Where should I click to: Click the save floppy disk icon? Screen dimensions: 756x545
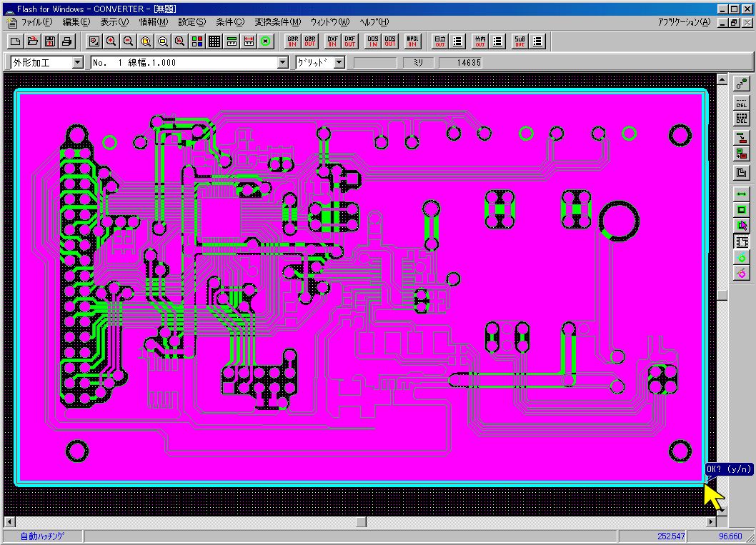click(x=49, y=41)
